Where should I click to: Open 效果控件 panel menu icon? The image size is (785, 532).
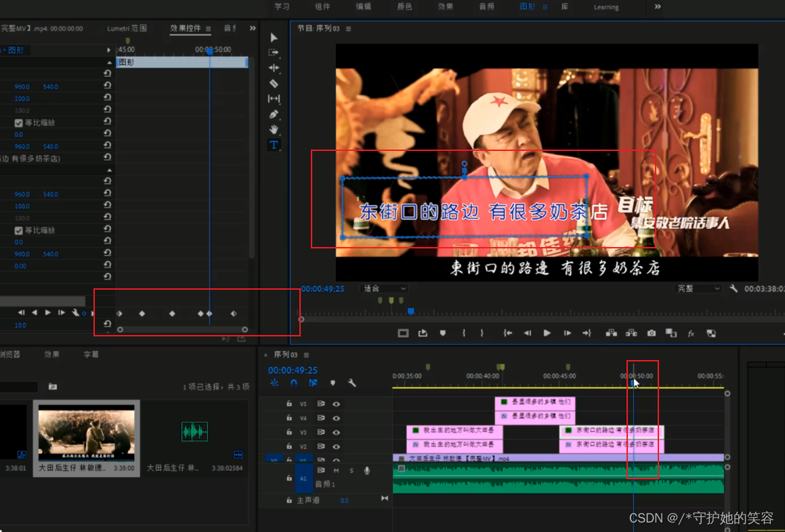[x=208, y=28]
